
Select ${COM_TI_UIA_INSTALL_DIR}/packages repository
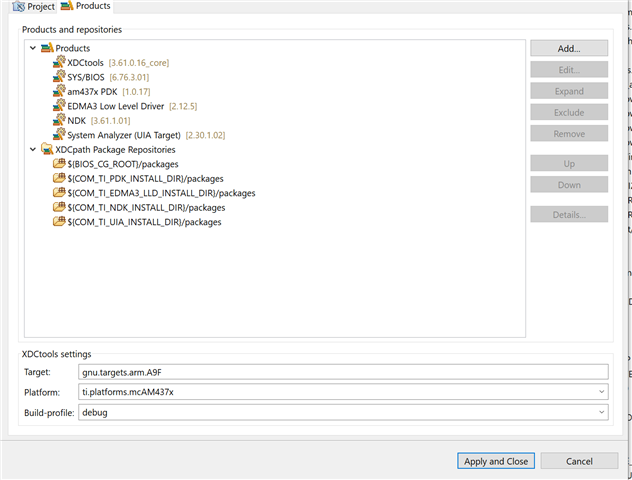pos(137,222)
